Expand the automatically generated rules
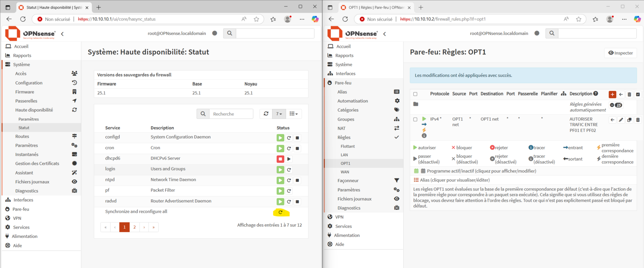Viewport: 644px width, 268px height. [x=612, y=105]
